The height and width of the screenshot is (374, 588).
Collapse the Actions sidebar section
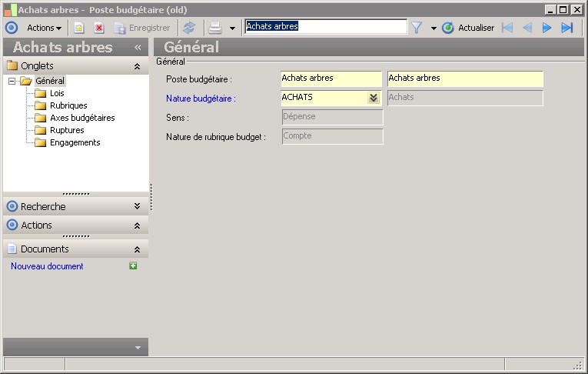138,225
